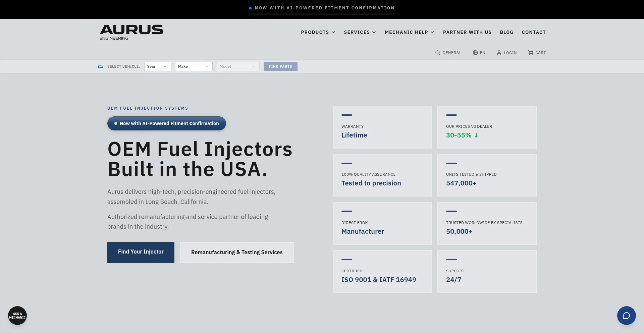Click the Long Beach, California paragraph
Screen dimensions: 644x333
[x=192, y=197]
